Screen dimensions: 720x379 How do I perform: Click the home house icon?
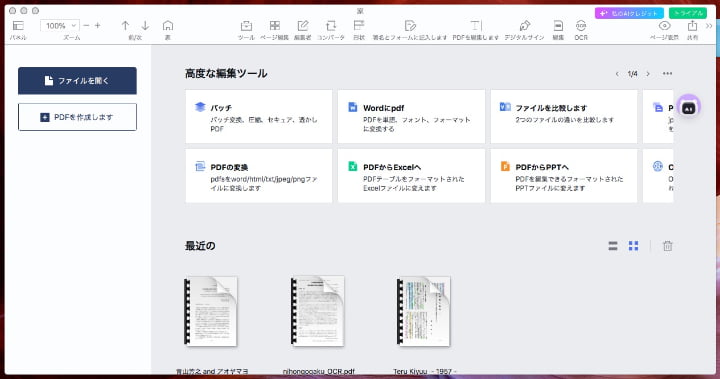(x=168, y=26)
